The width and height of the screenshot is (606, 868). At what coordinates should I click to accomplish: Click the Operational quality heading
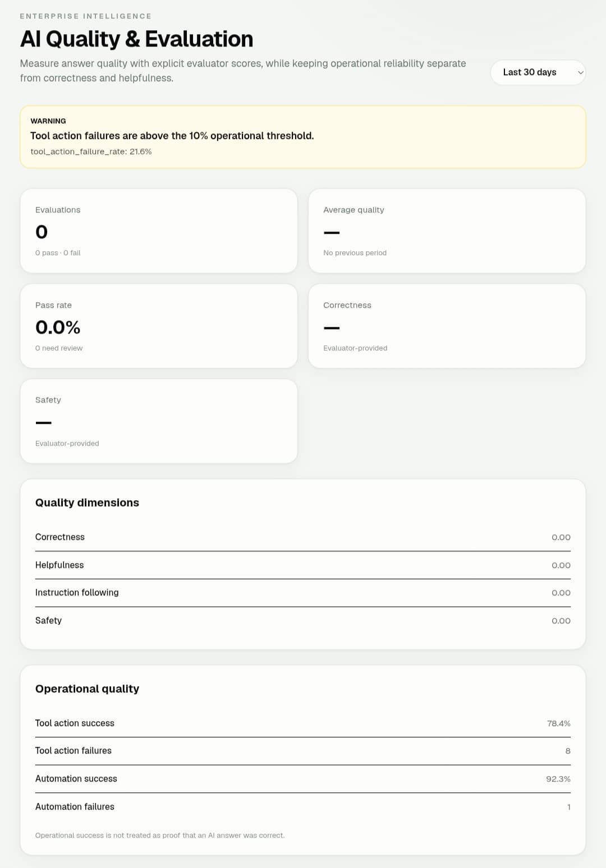click(87, 689)
